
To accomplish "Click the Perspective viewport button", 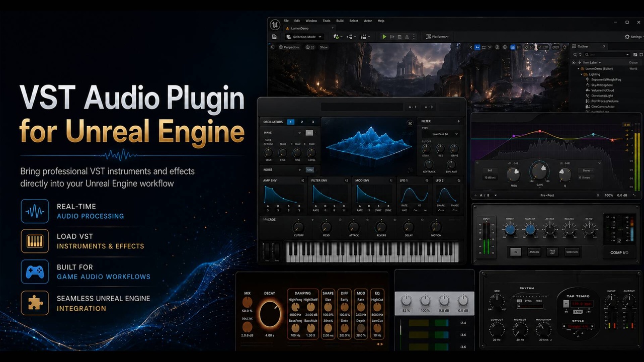I will (289, 47).
